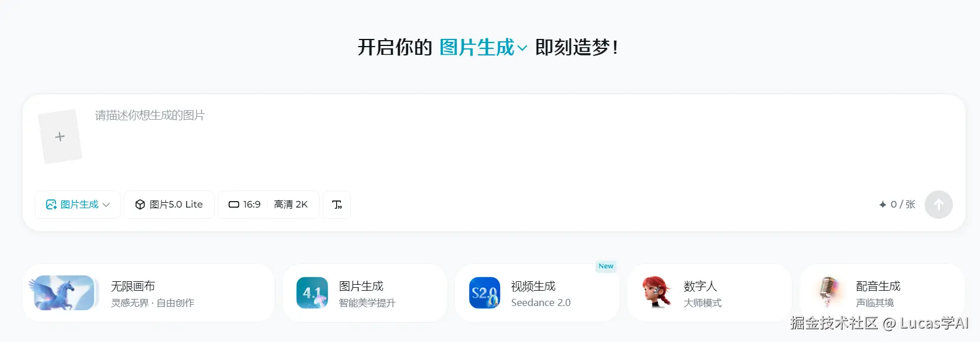
Task: Click the 16:9 aspect ratio rectangle icon
Action: pos(234,205)
